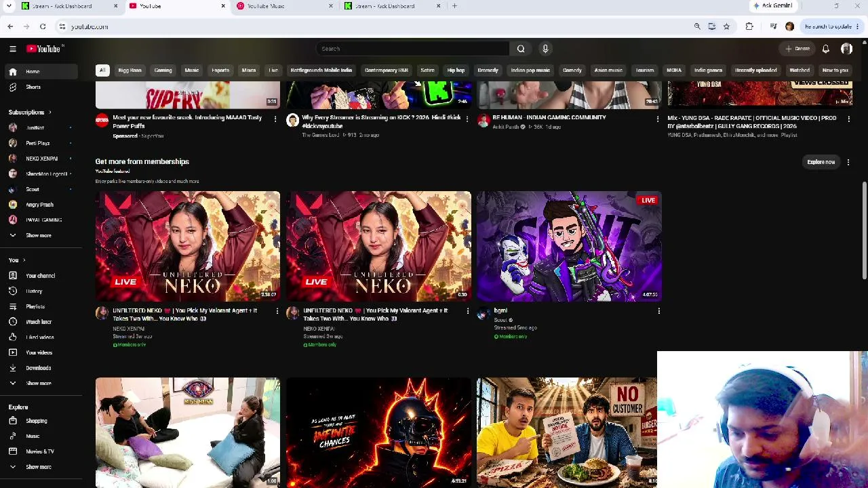Open the browser extensions puzzle icon
This screenshot has width=868, height=488.
749,26
